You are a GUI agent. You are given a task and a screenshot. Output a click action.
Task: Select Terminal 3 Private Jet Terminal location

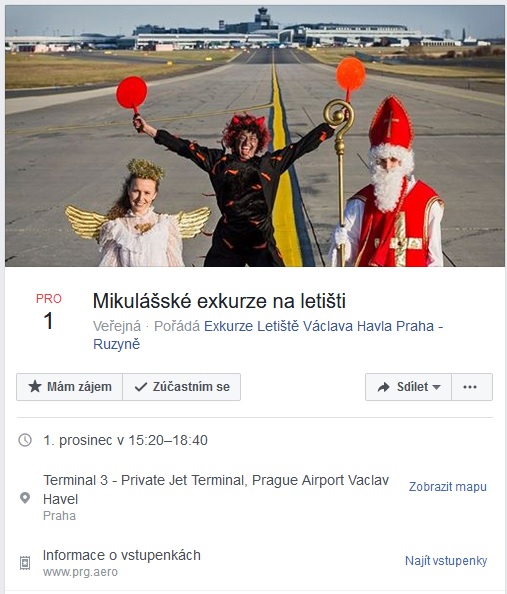[x=216, y=489]
